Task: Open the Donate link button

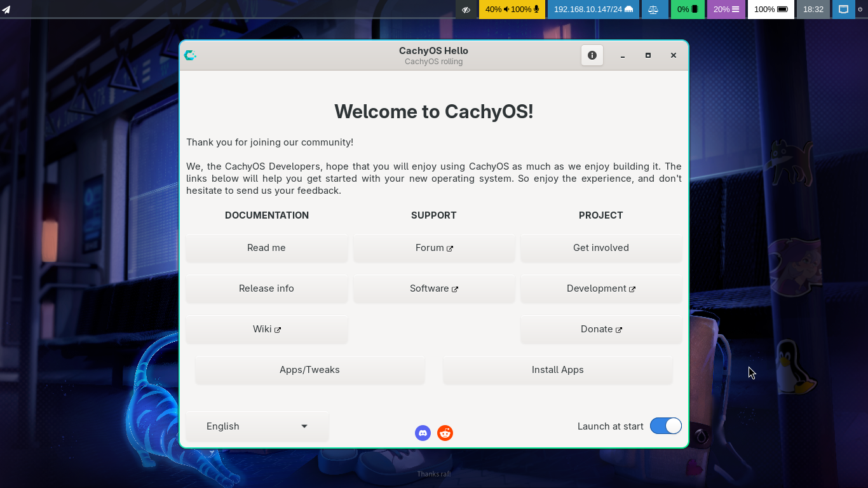Action: point(601,329)
